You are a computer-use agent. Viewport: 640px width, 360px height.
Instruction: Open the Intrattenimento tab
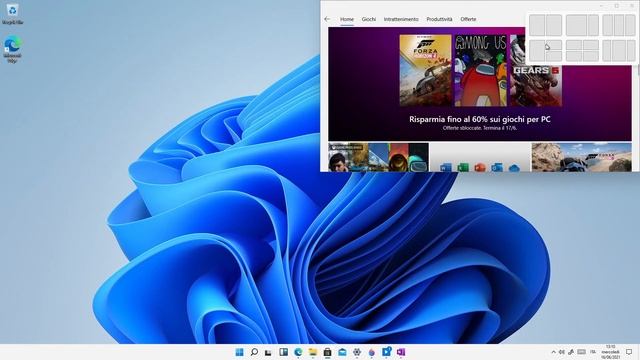coord(401,19)
